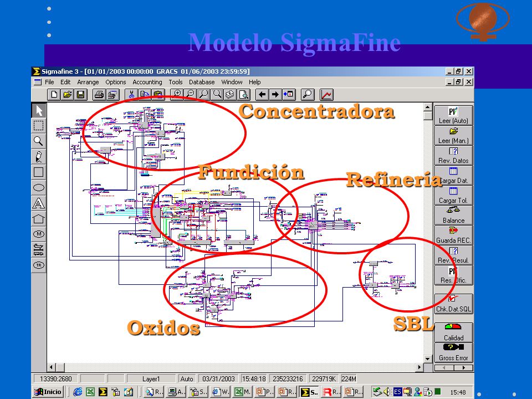Launch Excel from quick launch icon
Screen dimensions: 532x399
click(90, 392)
